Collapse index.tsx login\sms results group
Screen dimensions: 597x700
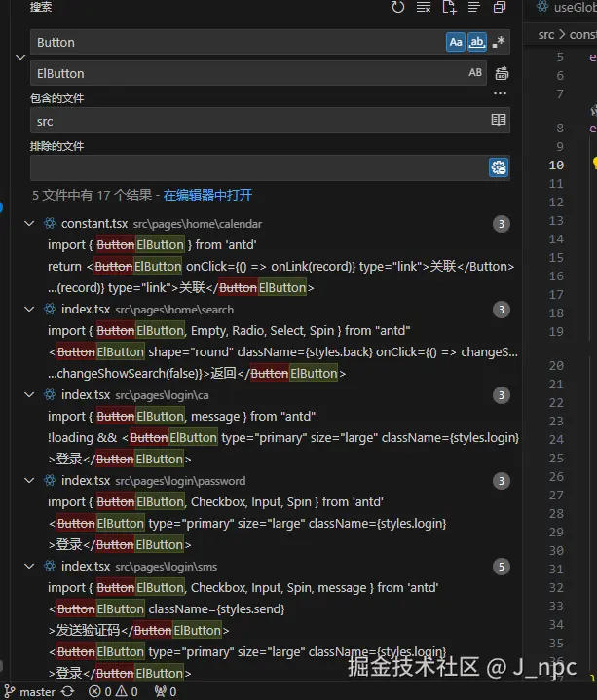coord(29,567)
